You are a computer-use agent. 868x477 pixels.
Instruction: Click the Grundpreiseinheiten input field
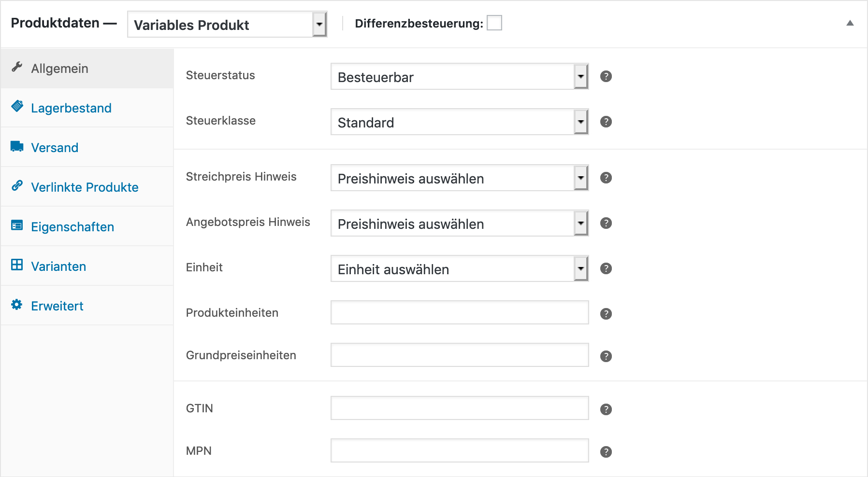460,355
